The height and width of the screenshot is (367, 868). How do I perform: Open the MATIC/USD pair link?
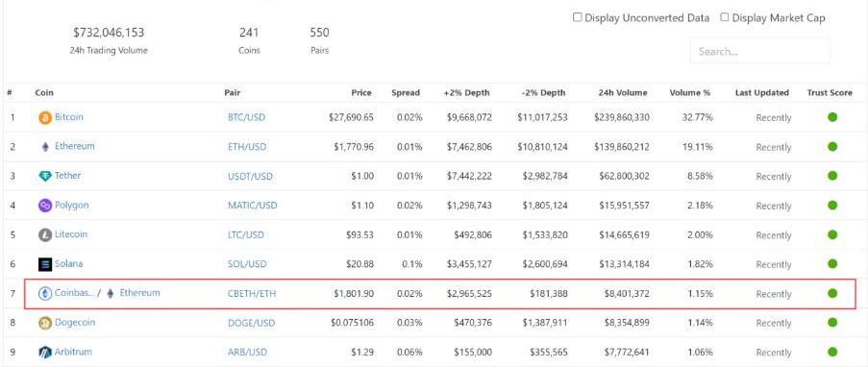click(x=253, y=206)
